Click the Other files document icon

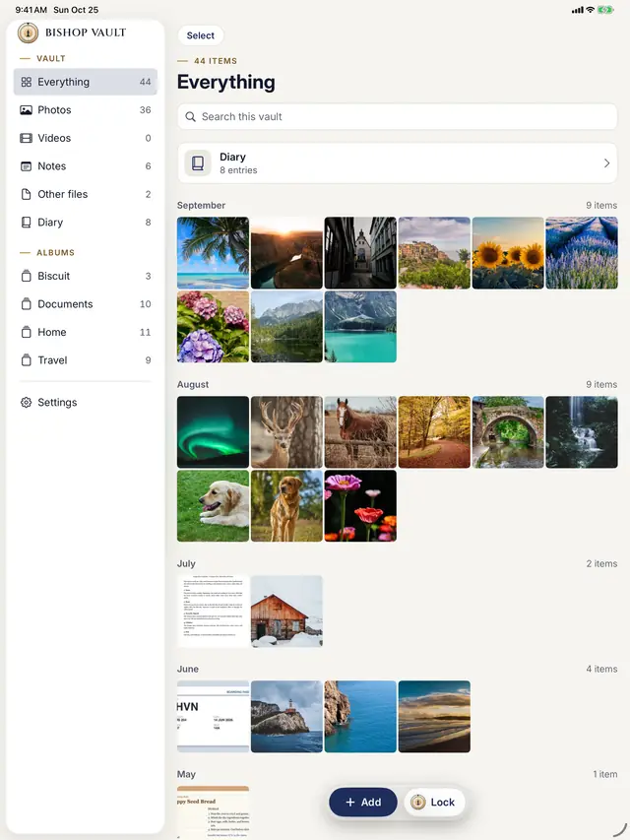click(26, 194)
